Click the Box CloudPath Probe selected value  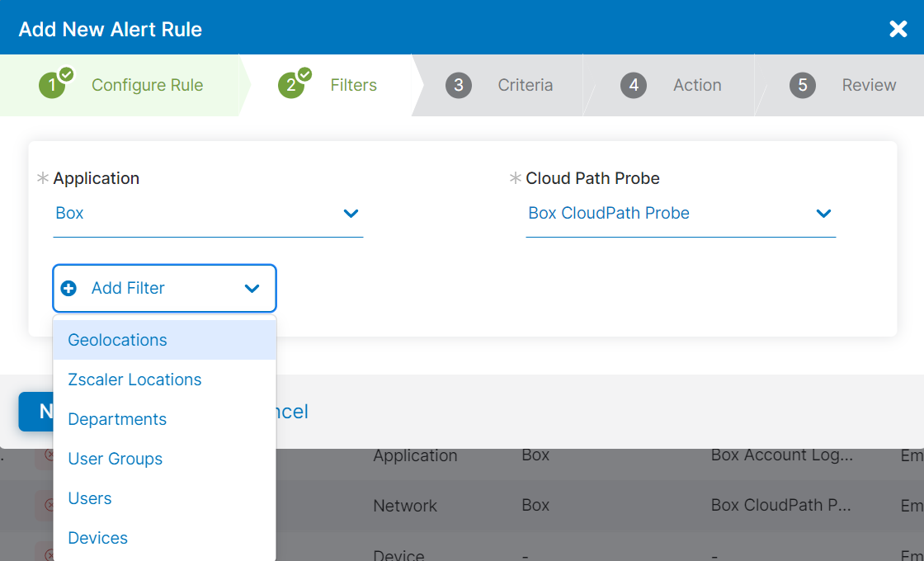point(608,213)
